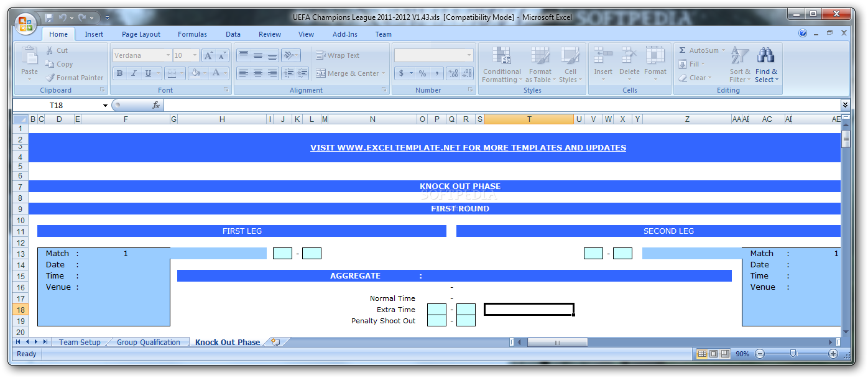This screenshot has height=378, width=868.
Task: Switch to Page Layout view in status bar
Action: 713,354
